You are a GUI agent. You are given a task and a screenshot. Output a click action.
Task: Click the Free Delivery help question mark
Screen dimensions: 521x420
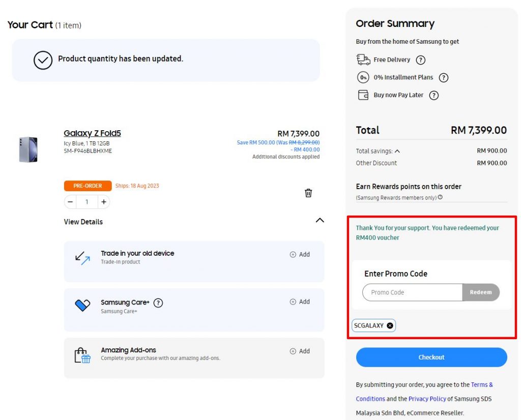(x=421, y=60)
